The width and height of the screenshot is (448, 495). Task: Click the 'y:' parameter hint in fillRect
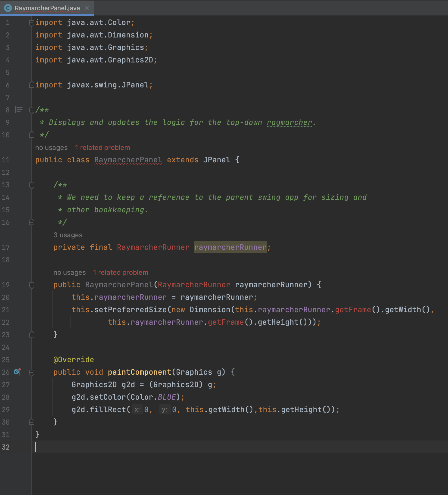coord(165,410)
